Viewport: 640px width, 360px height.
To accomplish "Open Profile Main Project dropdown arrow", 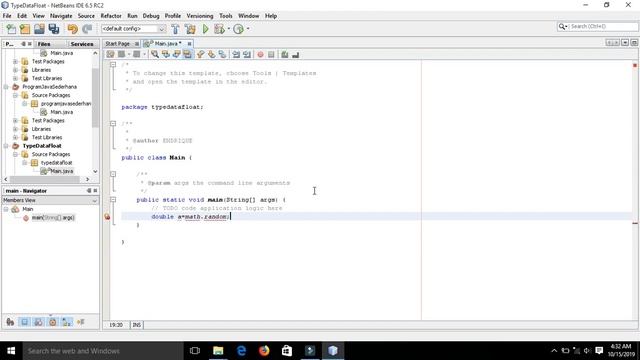I will pyautogui.click(x=248, y=29).
